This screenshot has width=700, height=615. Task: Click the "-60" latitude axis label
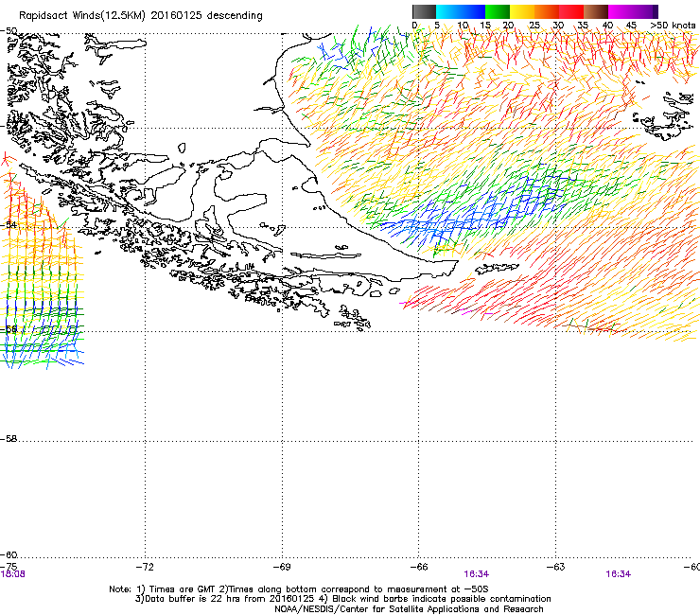point(9,555)
